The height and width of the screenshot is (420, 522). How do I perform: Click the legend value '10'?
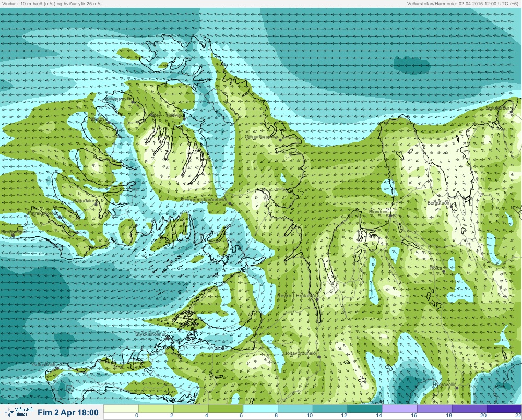pos(310,416)
